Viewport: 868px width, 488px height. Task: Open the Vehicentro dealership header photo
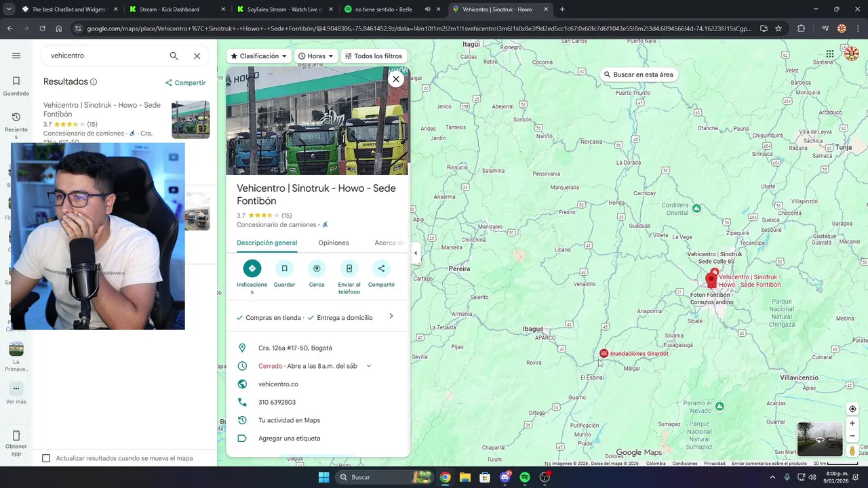click(x=317, y=121)
